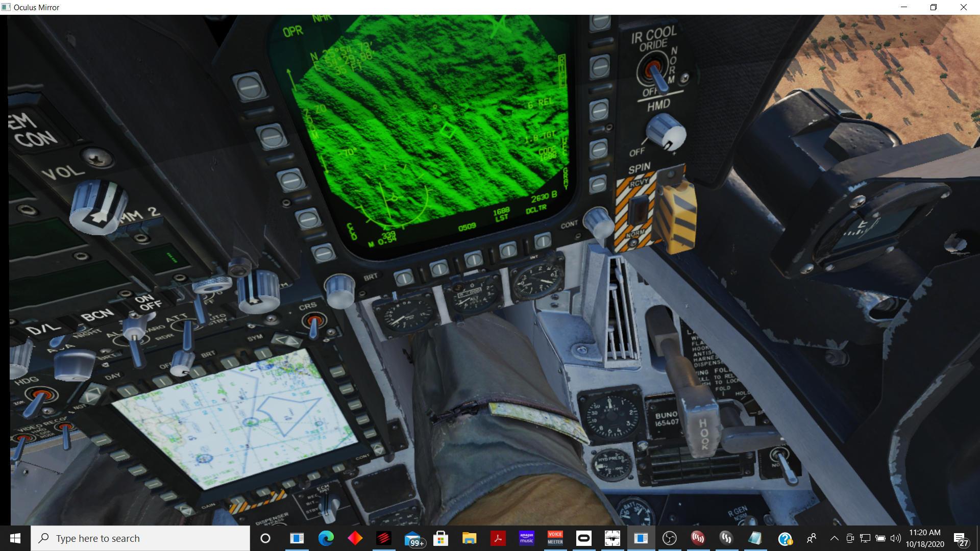The width and height of the screenshot is (980, 551).
Task: Open the Windows Start menu
Action: pos(15,538)
